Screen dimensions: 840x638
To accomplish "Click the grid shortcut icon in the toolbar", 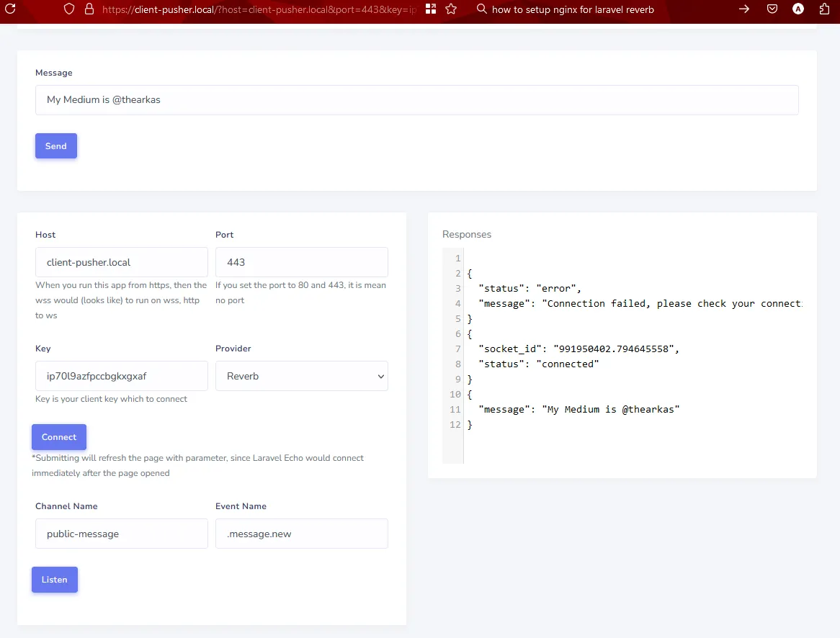I will coord(430,9).
